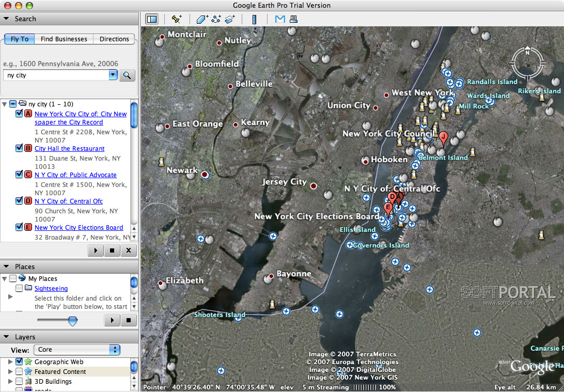Select the Fly To tab
The image size is (564, 392).
(x=20, y=39)
